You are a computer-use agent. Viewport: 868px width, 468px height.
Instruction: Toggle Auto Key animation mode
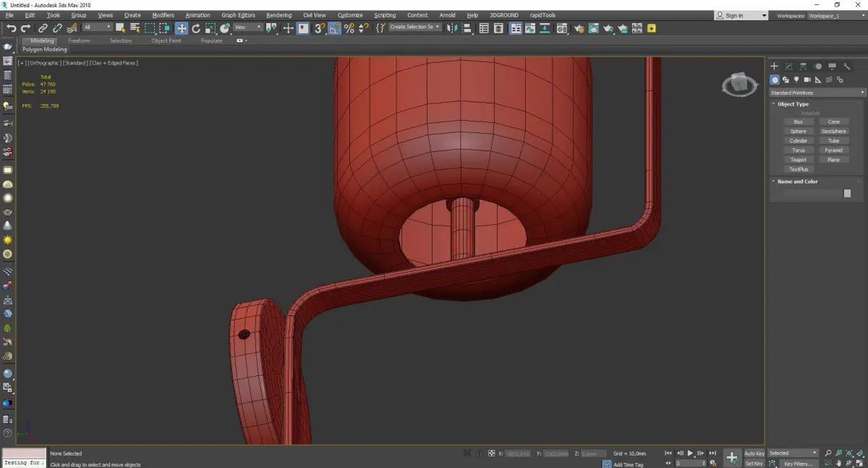[x=754, y=454]
